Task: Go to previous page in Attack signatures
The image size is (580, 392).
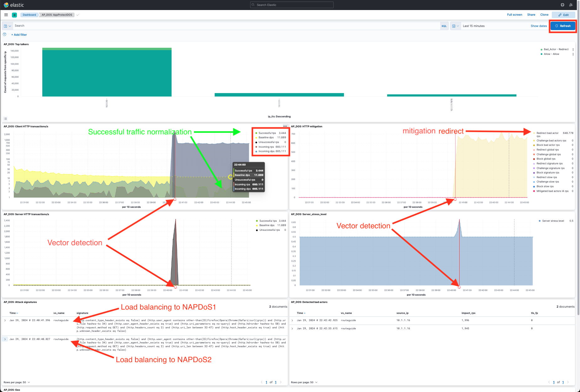Action: pos(261,382)
